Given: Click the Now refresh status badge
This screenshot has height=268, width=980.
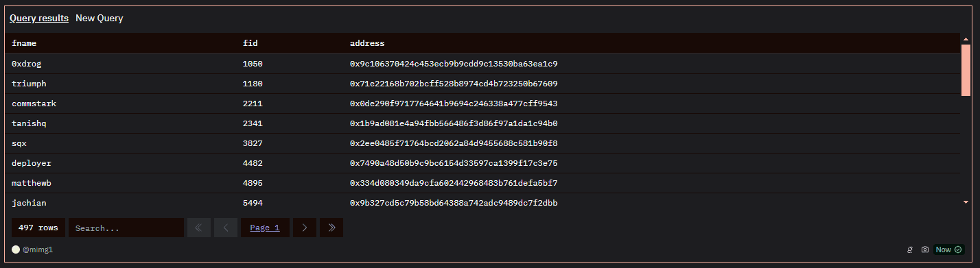Looking at the screenshot, I should point(948,249).
